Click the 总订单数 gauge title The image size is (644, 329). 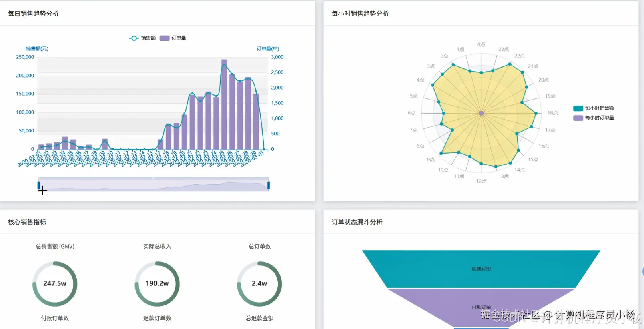click(259, 247)
